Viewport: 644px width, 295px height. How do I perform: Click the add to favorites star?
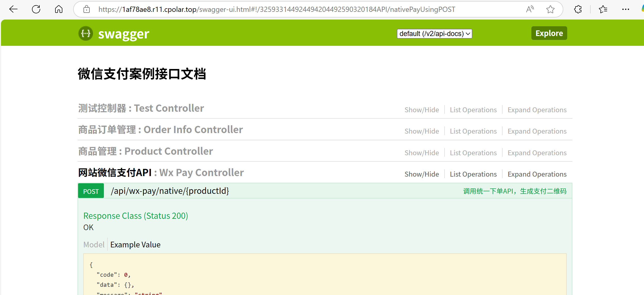(550, 10)
